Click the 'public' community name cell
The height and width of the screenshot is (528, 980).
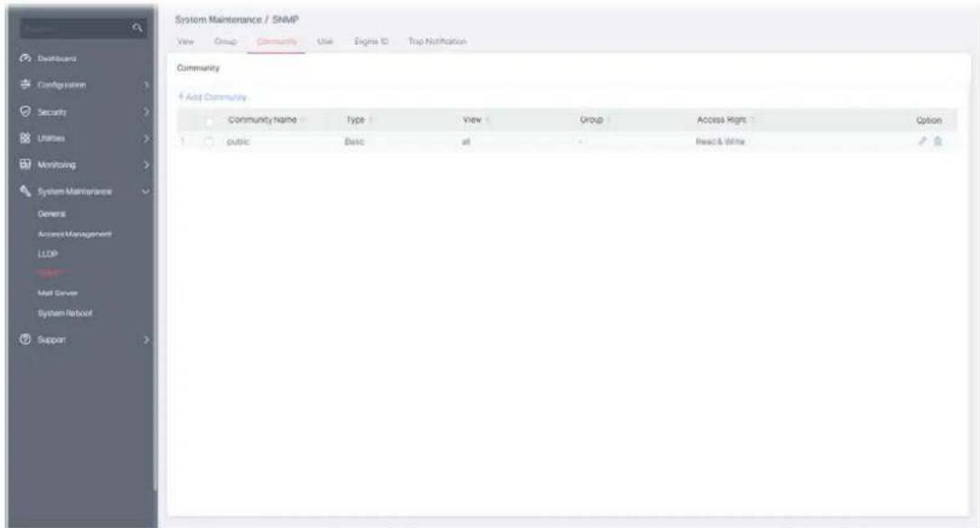pos(238,142)
